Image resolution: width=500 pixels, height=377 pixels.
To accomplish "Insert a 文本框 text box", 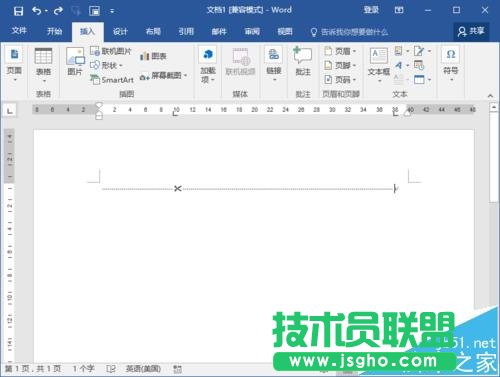I will pyautogui.click(x=379, y=65).
